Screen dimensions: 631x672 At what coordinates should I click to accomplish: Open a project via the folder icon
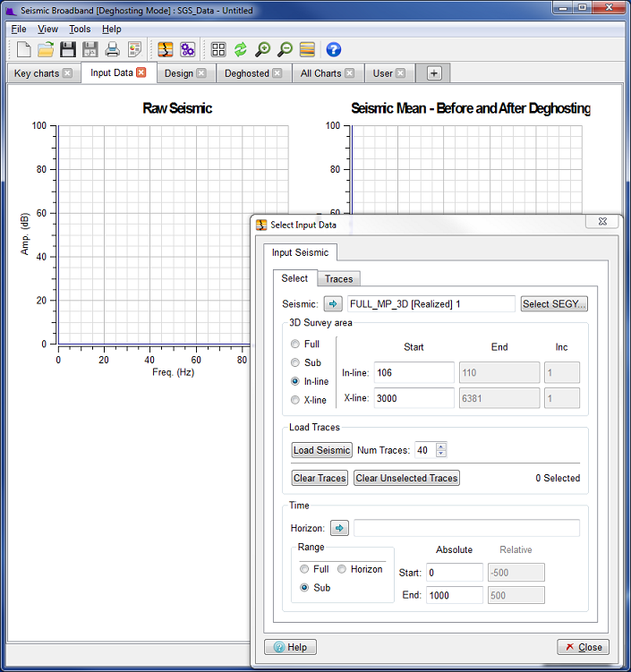click(46, 49)
